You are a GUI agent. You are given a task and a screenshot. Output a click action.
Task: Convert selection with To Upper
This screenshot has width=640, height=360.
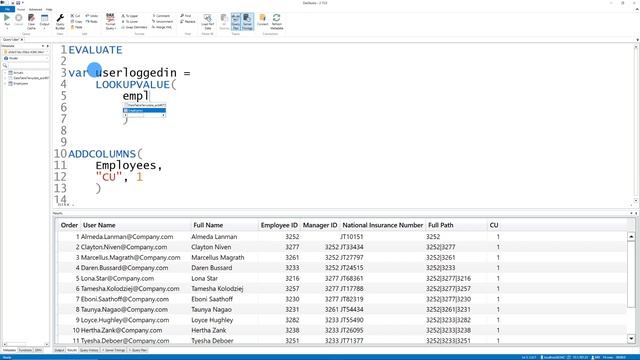point(130,16)
